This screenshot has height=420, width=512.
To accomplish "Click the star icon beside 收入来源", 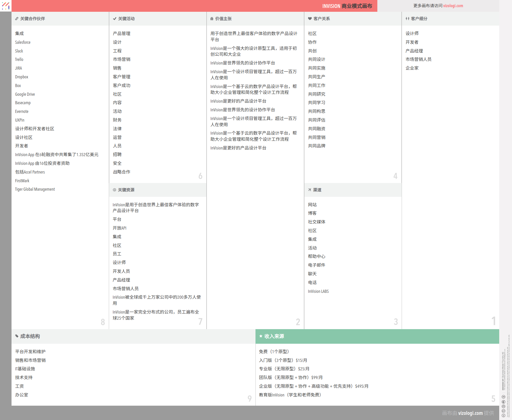I will 261,336.
